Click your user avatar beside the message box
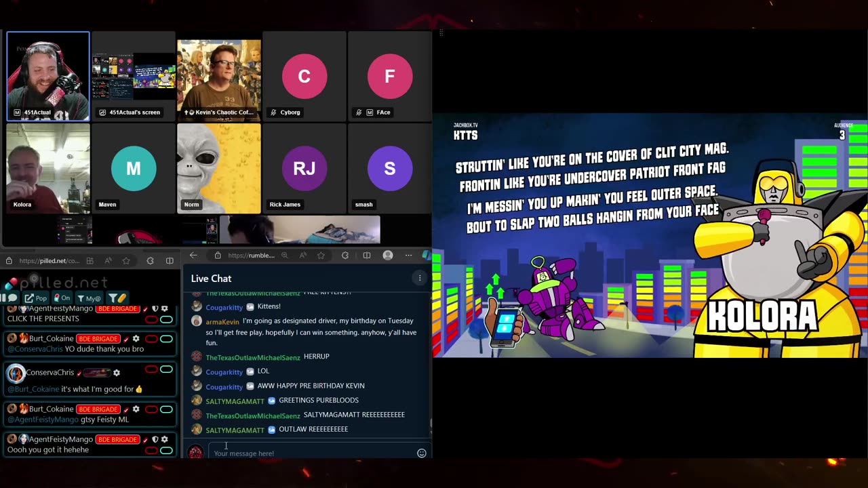 pos(195,452)
